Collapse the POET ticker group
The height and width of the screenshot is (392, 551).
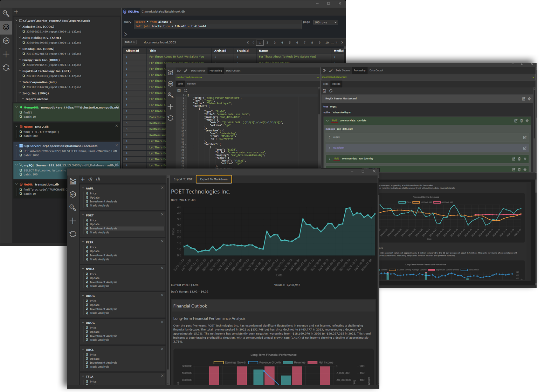coord(83,215)
